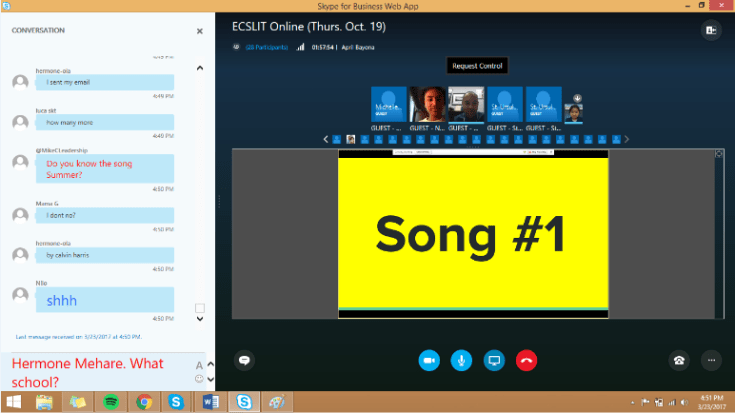Open call audio phone options

tap(679, 360)
